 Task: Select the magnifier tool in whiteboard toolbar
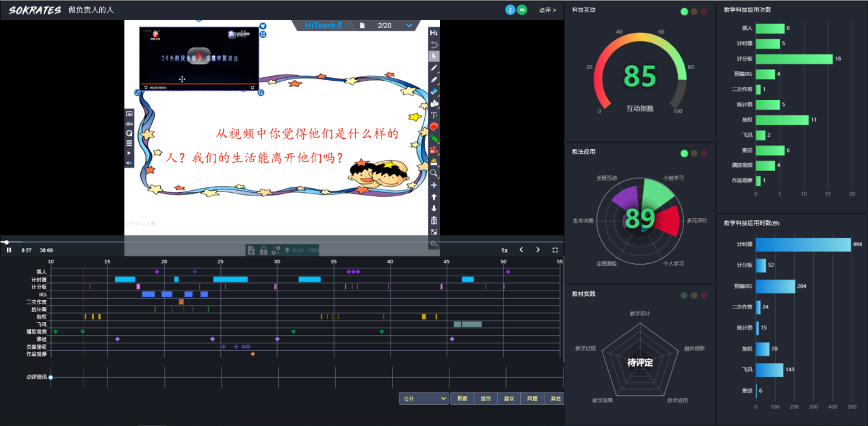tap(434, 174)
